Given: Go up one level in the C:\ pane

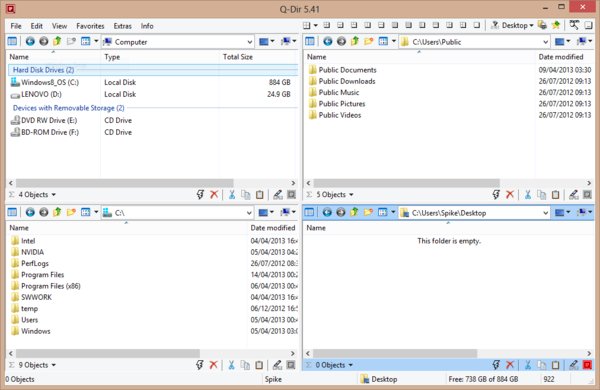Looking at the screenshot, I should point(57,212).
